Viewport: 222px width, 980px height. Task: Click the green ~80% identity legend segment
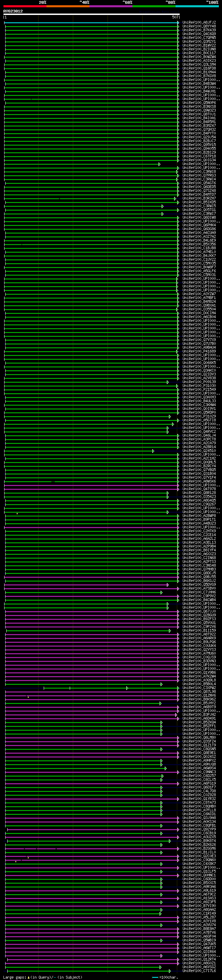pos(154,6)
